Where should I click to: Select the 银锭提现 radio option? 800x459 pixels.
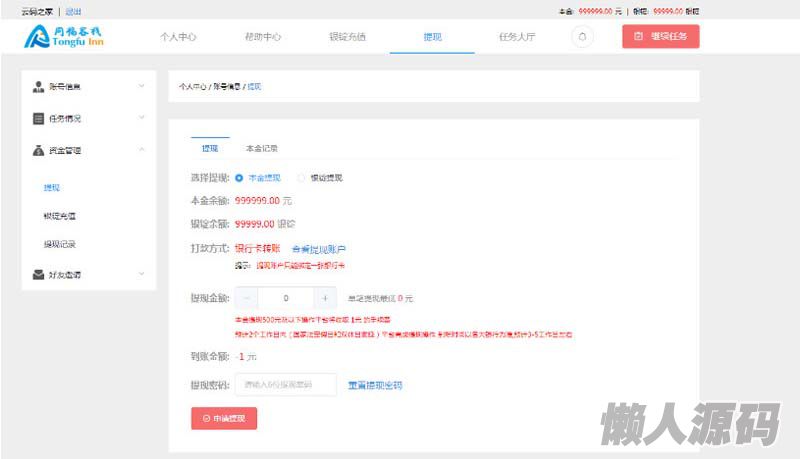coord(301,178)
